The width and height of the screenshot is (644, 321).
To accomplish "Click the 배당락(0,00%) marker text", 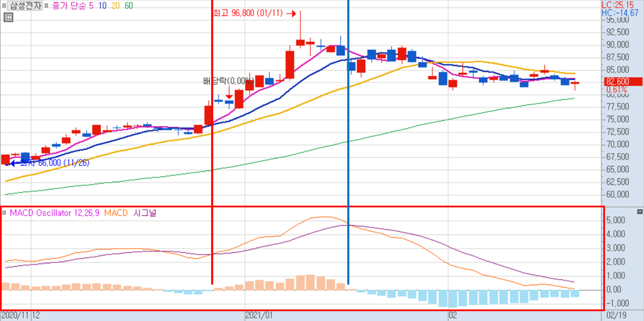I will pos(228,81).
